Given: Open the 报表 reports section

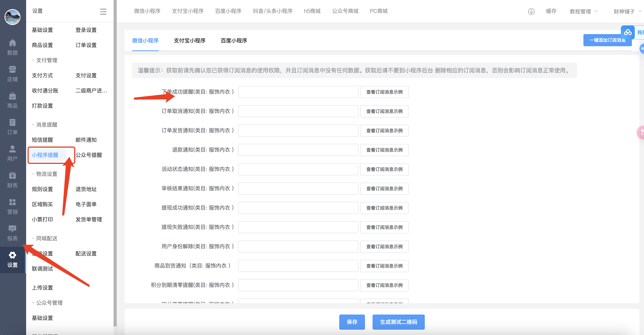Looking at the screenshot, I should tap(12, 233).
